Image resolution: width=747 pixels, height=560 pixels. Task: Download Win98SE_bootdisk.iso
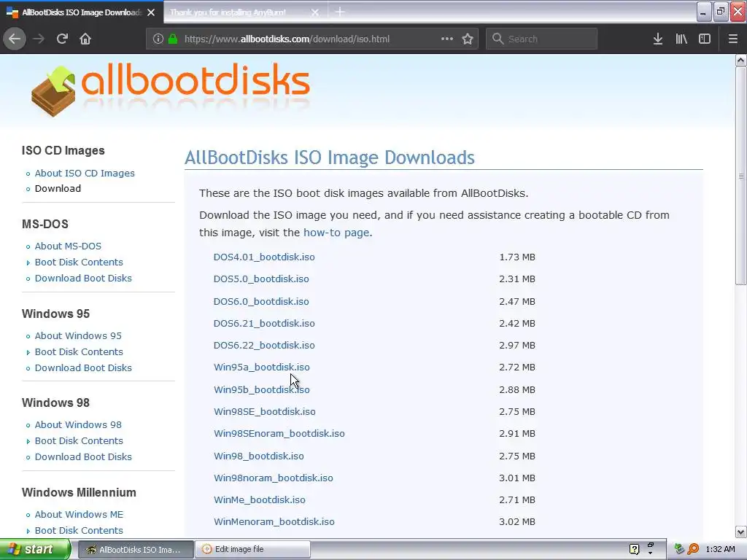(x=264, y=411)
